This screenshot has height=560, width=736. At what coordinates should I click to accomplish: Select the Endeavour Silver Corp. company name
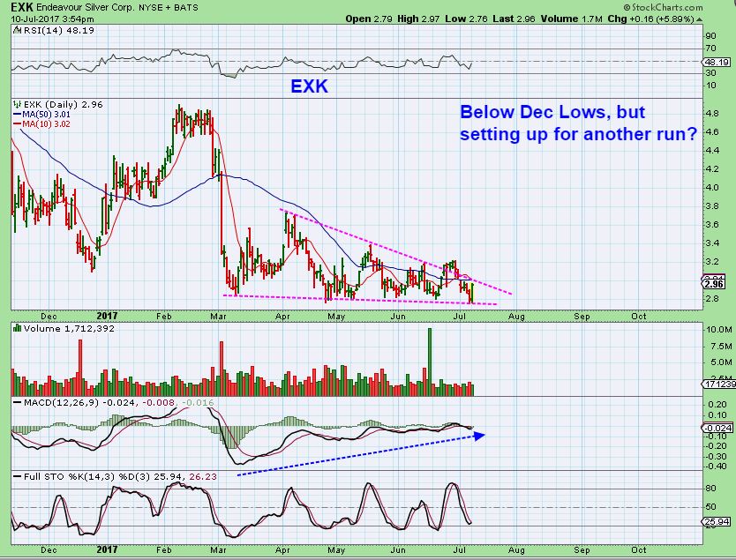click(86, 8)
